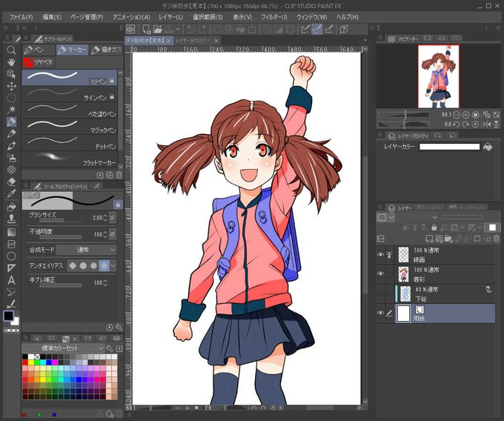Click the Redo arrow icon
The height and width of the screenshot is (421, 504).
pyautogui.click(x=202, y=29)
